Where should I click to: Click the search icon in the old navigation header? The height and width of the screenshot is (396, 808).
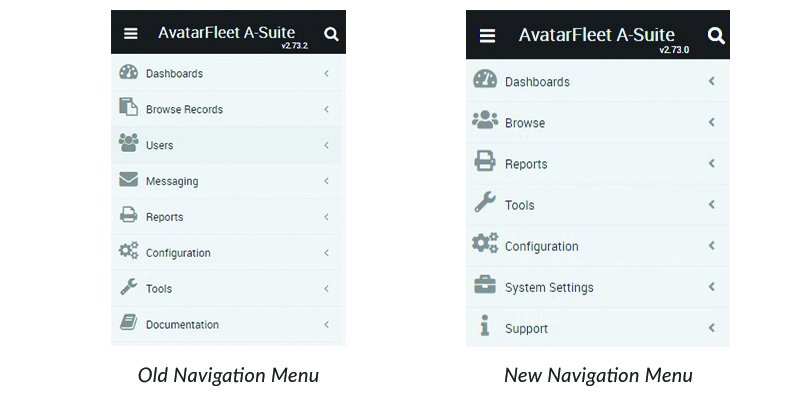331,35
